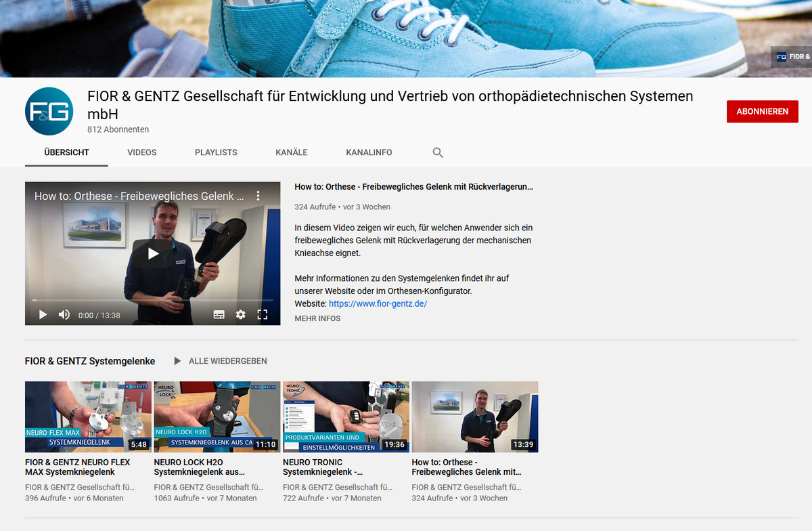812x531 pixels.
Task: Click the channel name heading text
Action: pos(390,105)
